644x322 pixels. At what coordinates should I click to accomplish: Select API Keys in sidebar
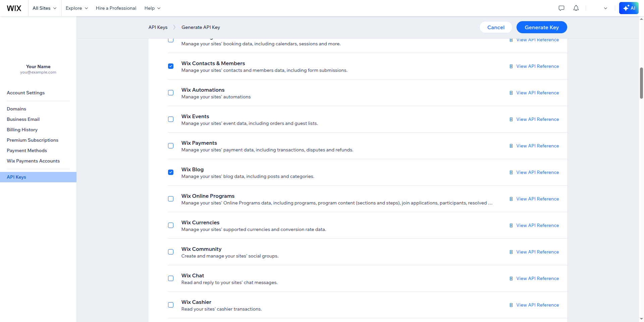(38, 177)
